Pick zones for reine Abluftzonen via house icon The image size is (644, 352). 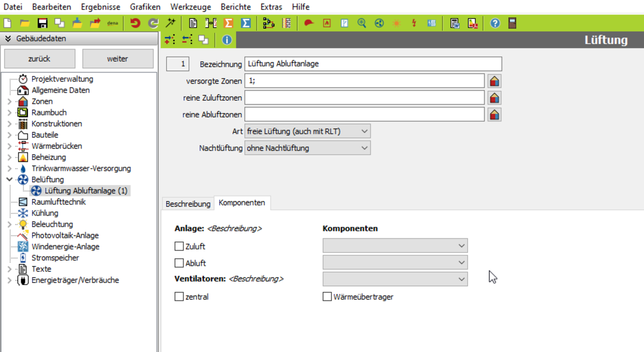pos(494,114)
